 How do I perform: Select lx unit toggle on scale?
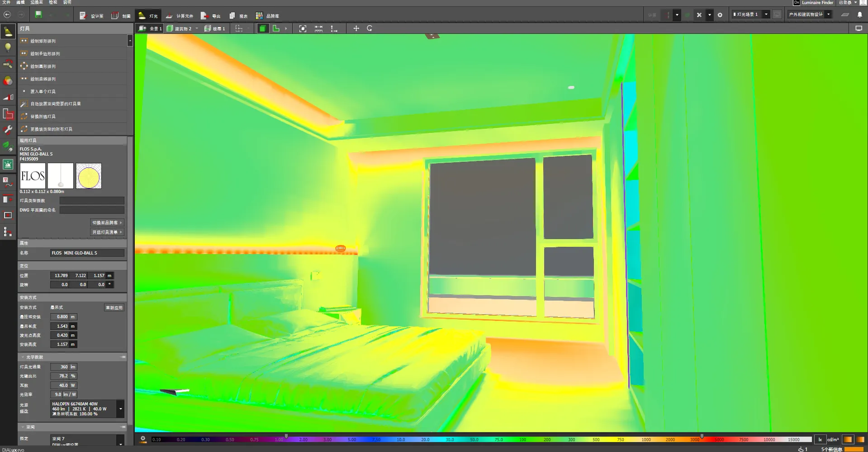(x=820, y=439)
